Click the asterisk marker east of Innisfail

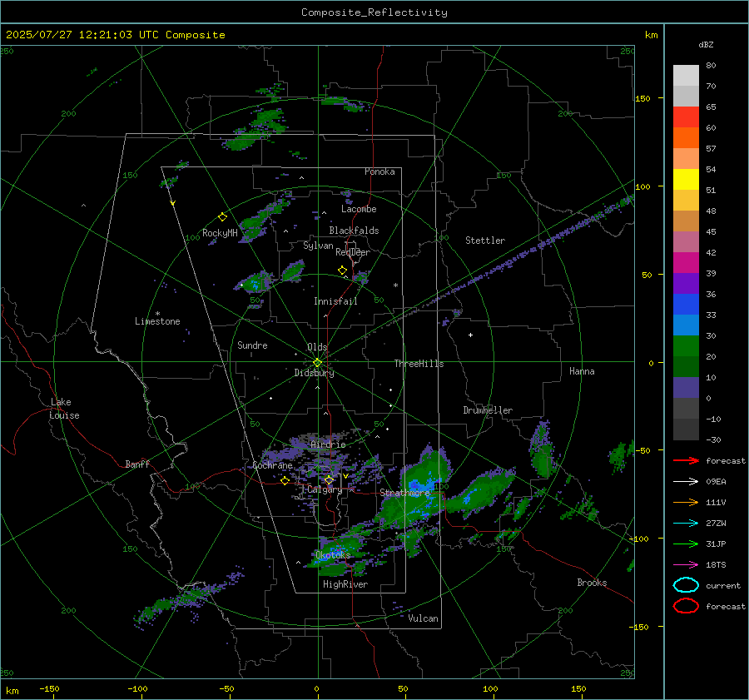pos(395,285)
